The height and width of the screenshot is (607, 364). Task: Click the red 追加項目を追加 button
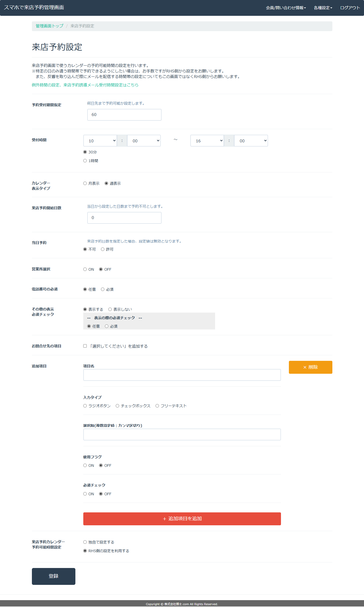coord(182,519)
